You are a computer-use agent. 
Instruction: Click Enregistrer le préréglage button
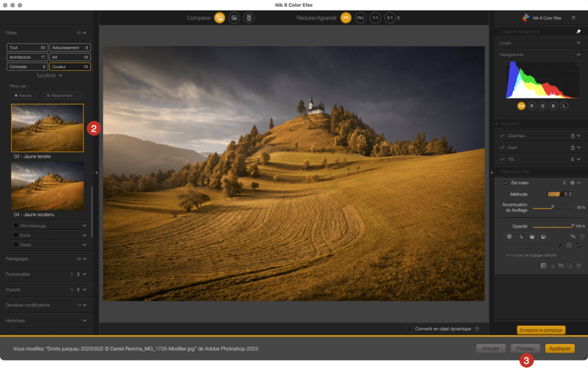tap(541, 330)
